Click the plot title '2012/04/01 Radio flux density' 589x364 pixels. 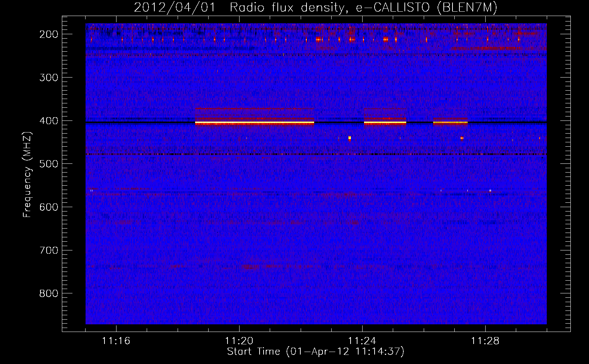239,8
